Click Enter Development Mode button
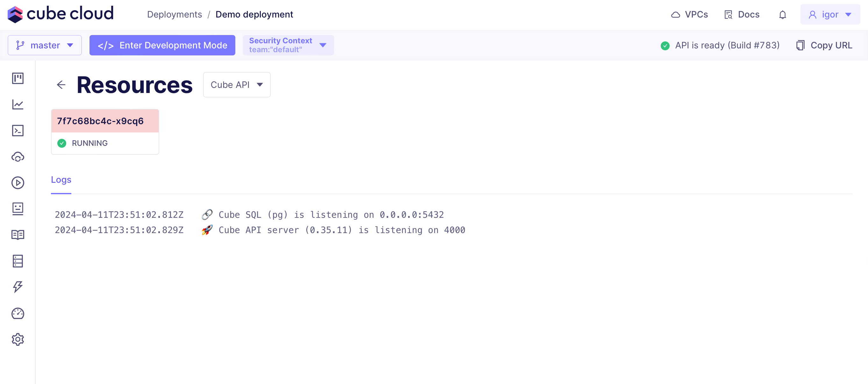Image resolution: width=868 pixels, height=384 pixels. [162, 45]
